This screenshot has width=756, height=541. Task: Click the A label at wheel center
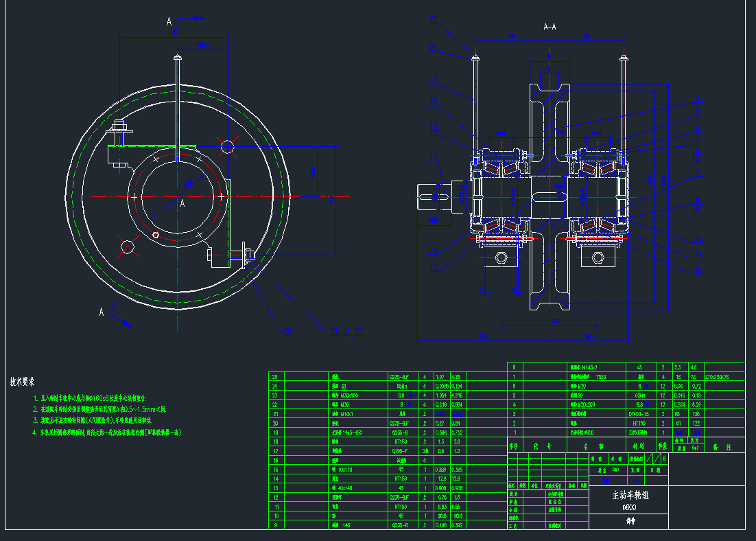pos(182,203)
